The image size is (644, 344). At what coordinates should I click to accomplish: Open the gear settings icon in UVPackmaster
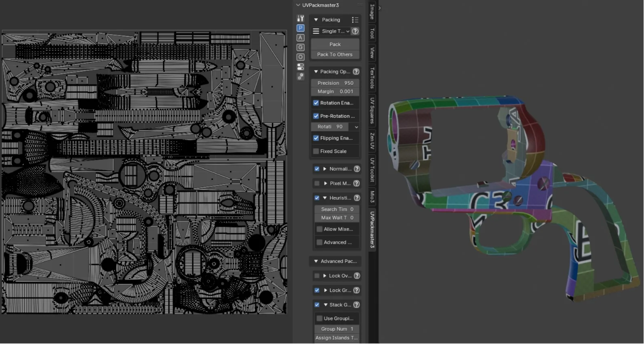click(x=300, y=76)
